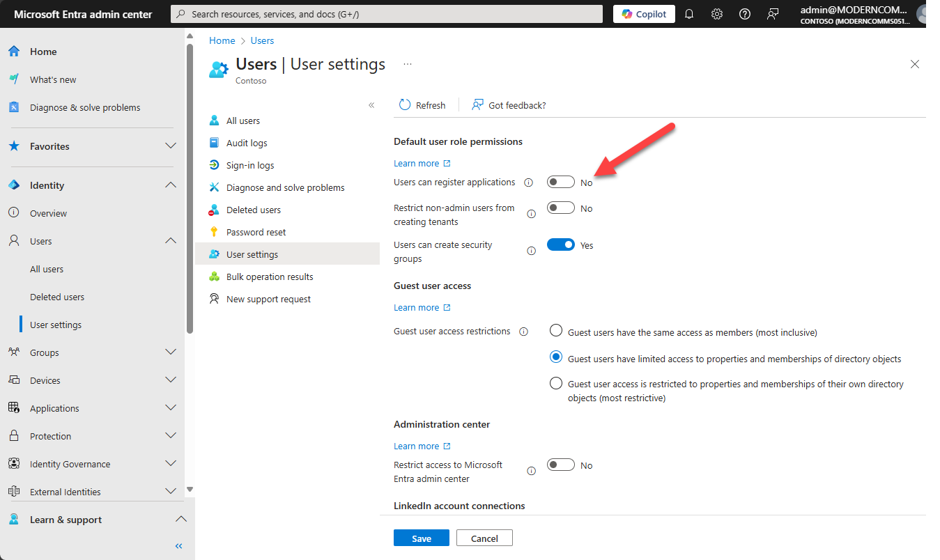This screenshot has width=940, height=560.
Task: Open the feedback person icon in header
Action: pos(773,14)
